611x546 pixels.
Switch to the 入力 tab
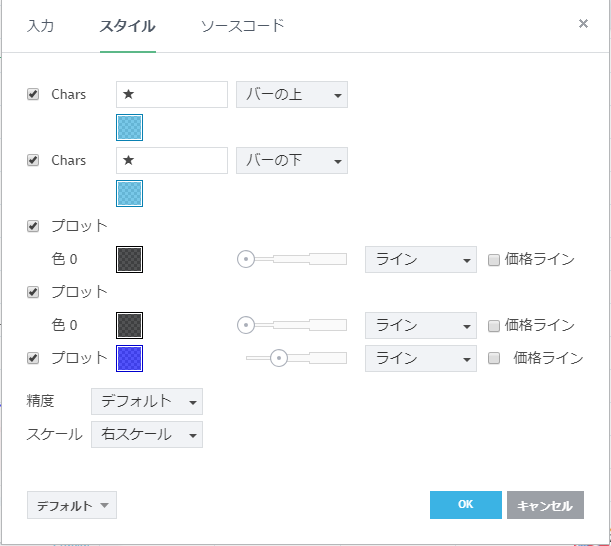coord(41,26)
